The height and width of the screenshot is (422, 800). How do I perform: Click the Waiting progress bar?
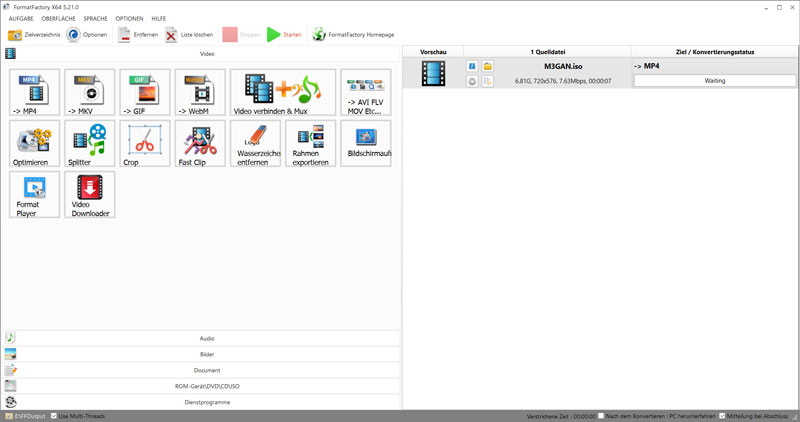pos(715,81)
